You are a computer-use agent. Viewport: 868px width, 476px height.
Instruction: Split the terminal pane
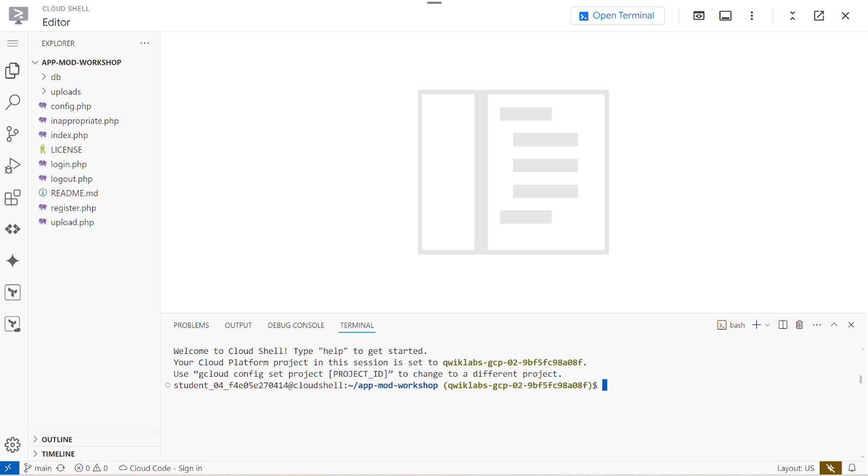[782, 325]
